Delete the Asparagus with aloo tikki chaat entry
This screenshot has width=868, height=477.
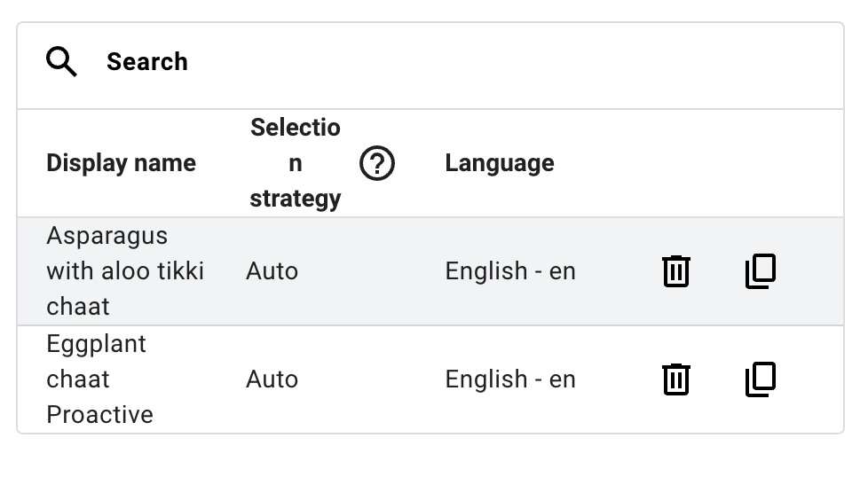(675, 271)
